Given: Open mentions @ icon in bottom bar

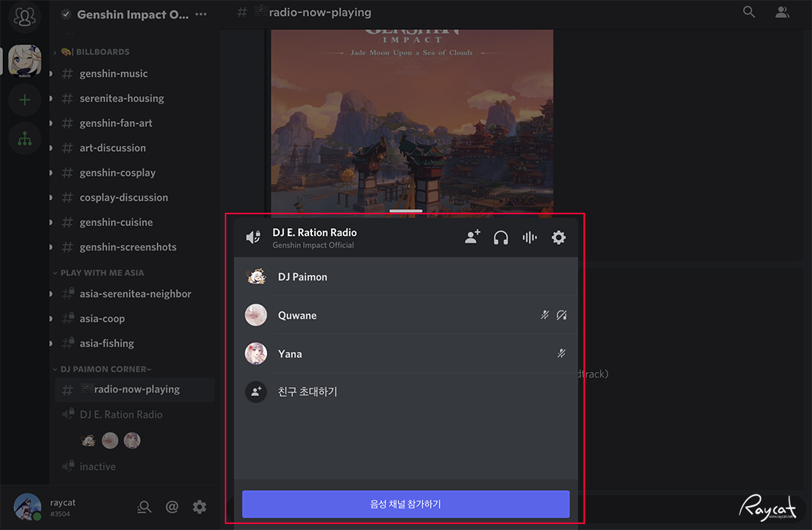Looking at the screenshot, I should pyautogui.click(x=172, y=507).
